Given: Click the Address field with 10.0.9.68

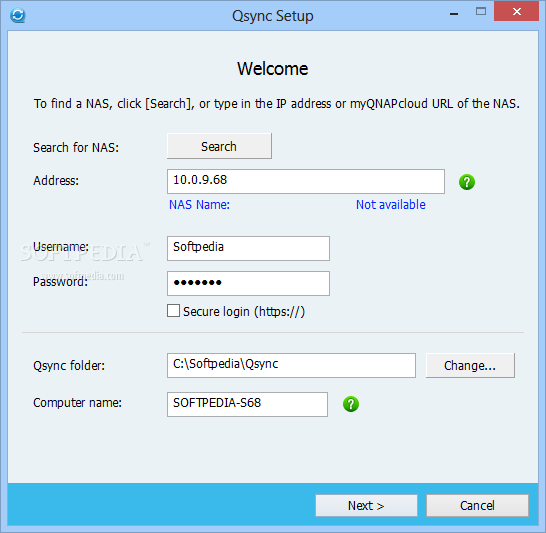Looking at the screenshot, I should 306,181.
